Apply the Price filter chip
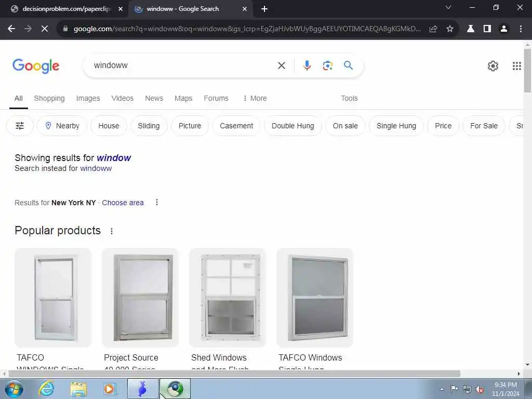The image size is (532, 399). 443,126
